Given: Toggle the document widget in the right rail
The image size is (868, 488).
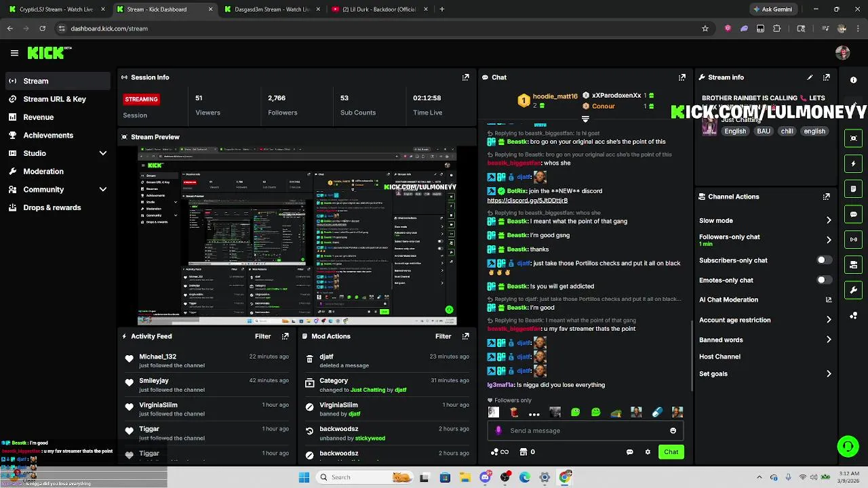Looking at the screenshot, I should click(x=853, y=188).
